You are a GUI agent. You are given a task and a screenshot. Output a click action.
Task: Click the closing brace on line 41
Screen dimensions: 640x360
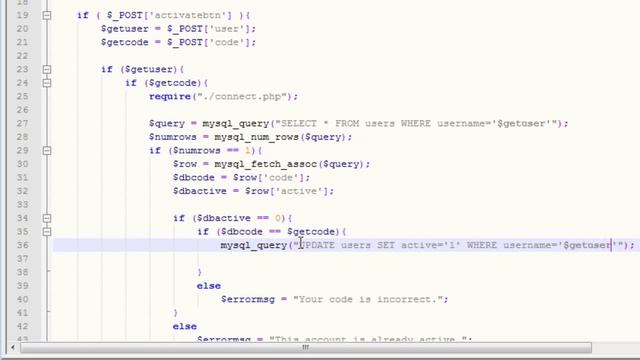point(176,313)
